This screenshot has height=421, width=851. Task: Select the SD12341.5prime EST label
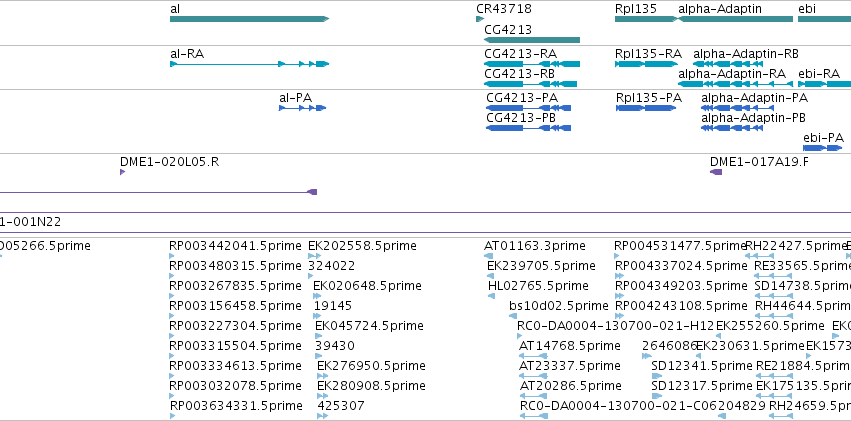[702, 366]
